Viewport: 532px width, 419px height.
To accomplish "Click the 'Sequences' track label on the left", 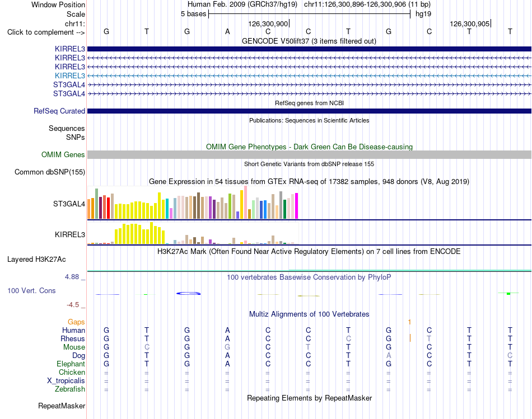I will click(x=67, y=128).
